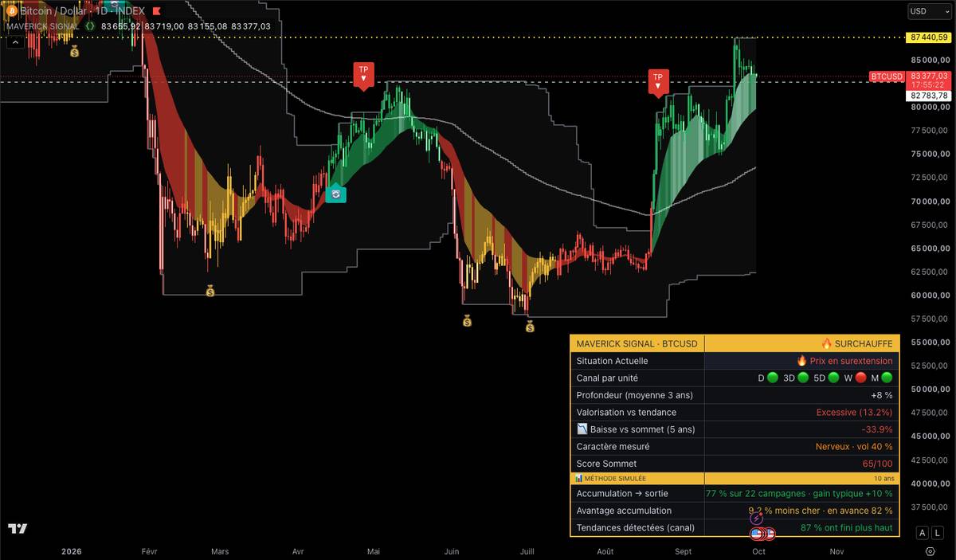Viewport: 956px width, 560px height.
Task: Open chart settings gear icon
Action: (930, 551)
